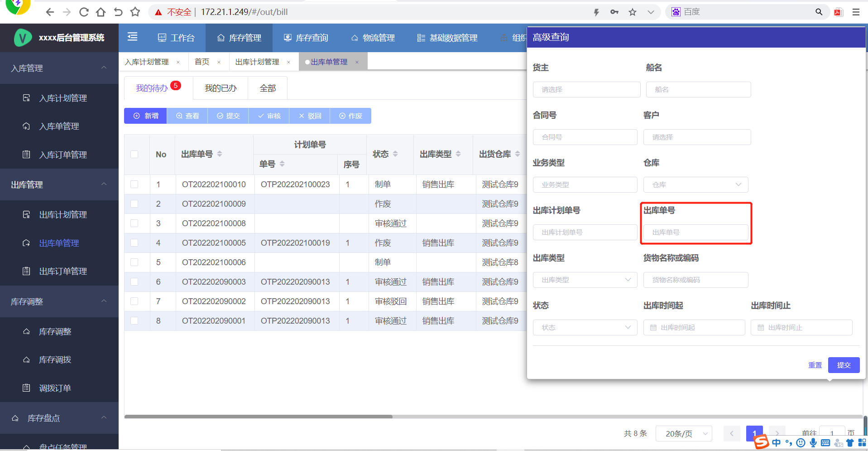Screen dimensions: 868x451
Task: Click the undo arrow in browser toolbar
Action: tap(118, 12)
